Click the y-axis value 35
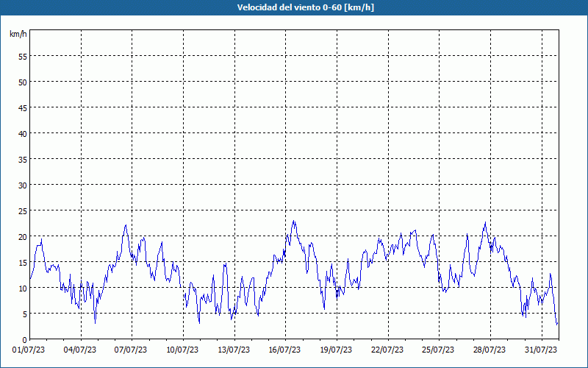Viewport: 588px width, 368px height. pyautogui.click(x=23, y=159)
